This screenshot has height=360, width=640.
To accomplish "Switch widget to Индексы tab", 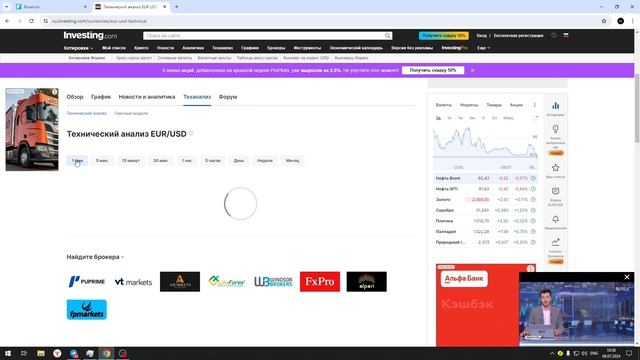I will (x=469, y=105).
